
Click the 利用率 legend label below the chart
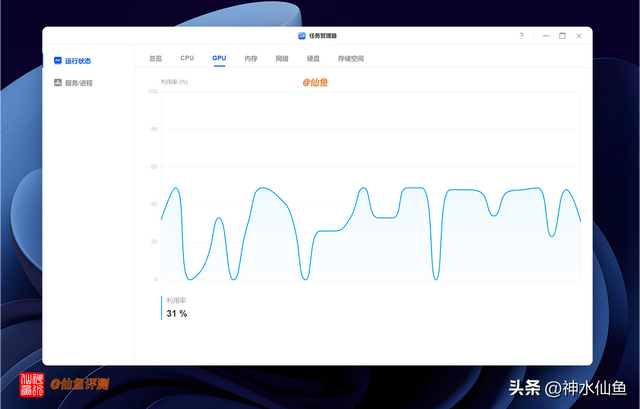tap(176, 301)
